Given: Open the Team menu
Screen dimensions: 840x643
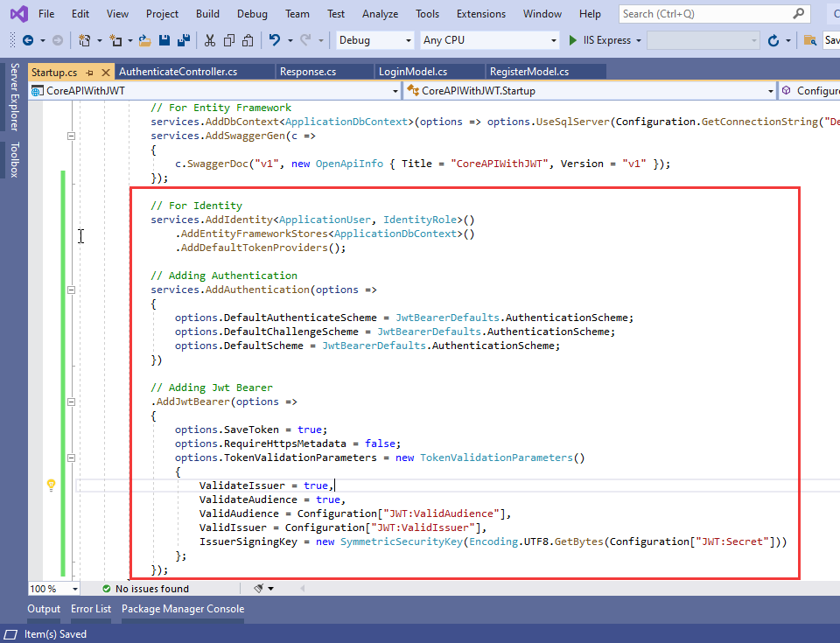Looking at the screenshot, I should coord(297,14).
